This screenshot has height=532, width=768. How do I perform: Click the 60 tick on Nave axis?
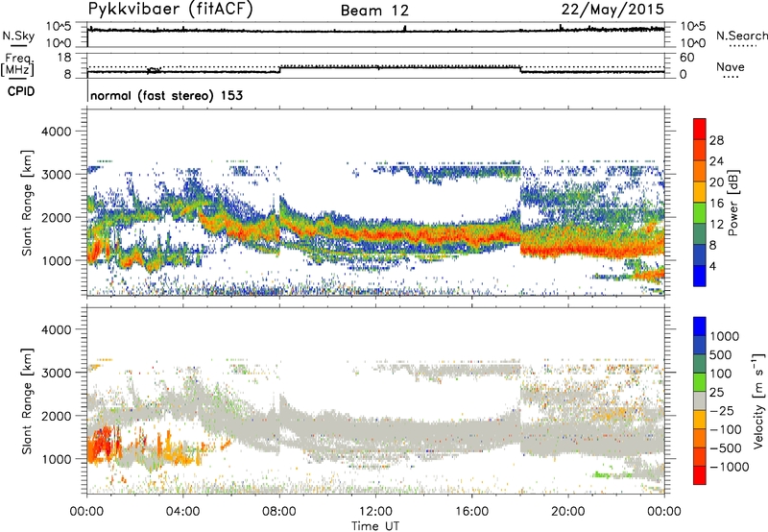pos(686,58)
